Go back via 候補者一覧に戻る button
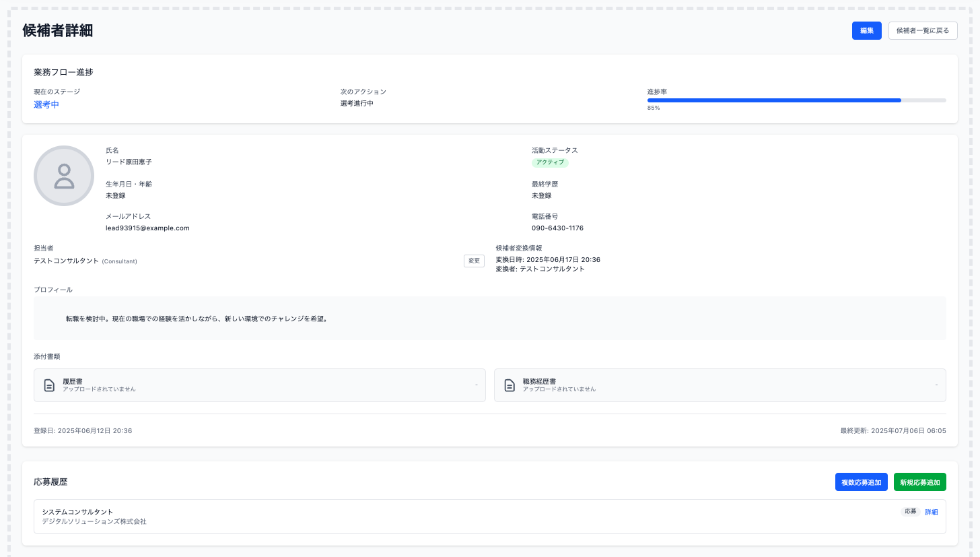980x557 pixels. coord(922,31)
